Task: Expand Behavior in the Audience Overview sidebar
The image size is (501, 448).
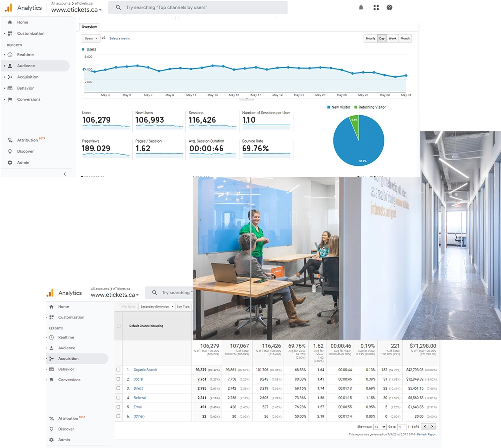Action: 4,88
